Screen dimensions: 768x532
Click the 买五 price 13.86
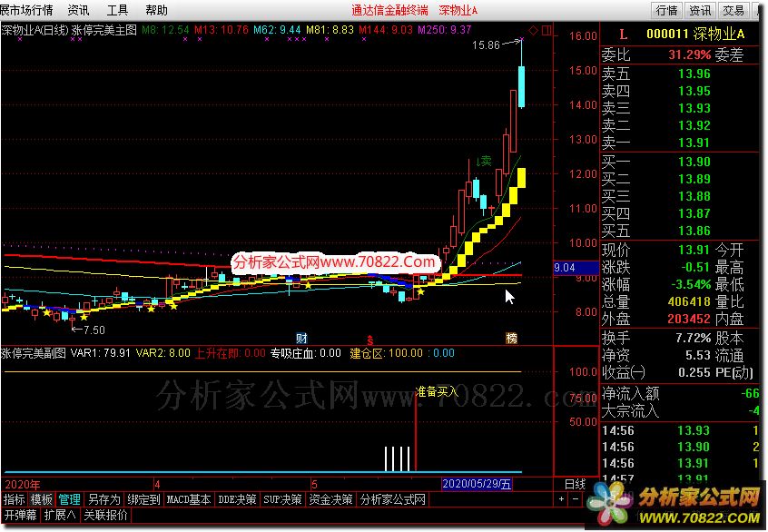click(694, 231)
